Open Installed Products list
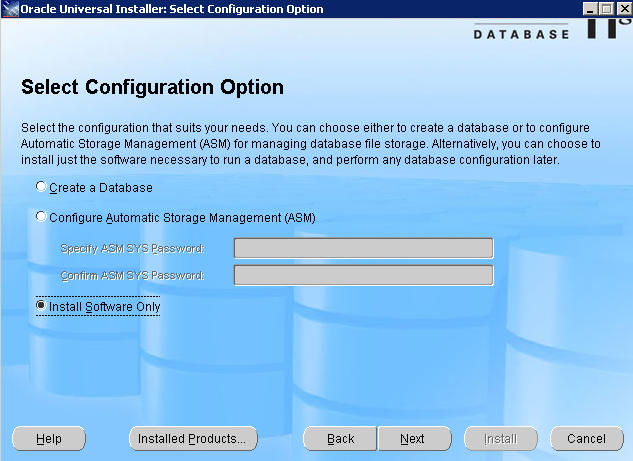This screenshot has height=461, width=633. coord(193,438)
